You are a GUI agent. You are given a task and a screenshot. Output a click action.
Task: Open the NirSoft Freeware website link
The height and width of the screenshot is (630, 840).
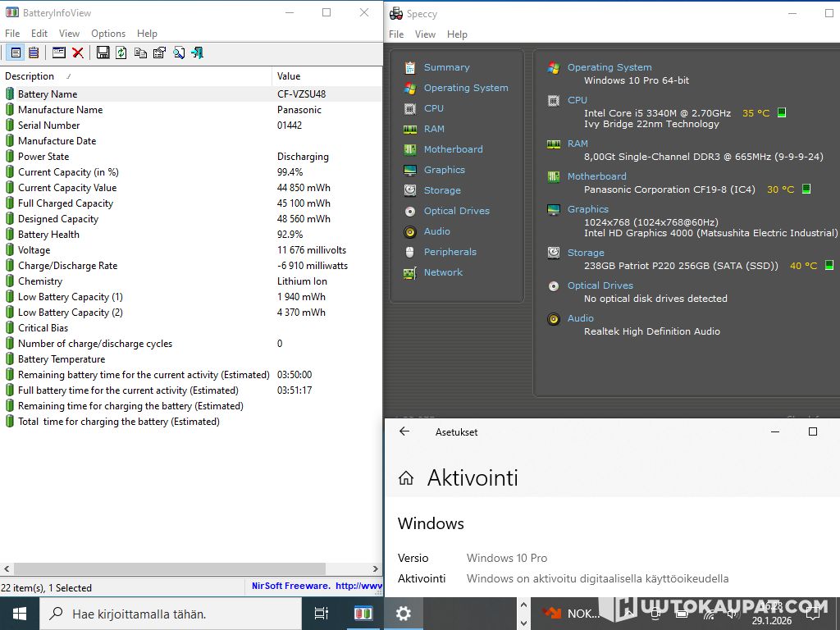(317, 587)
